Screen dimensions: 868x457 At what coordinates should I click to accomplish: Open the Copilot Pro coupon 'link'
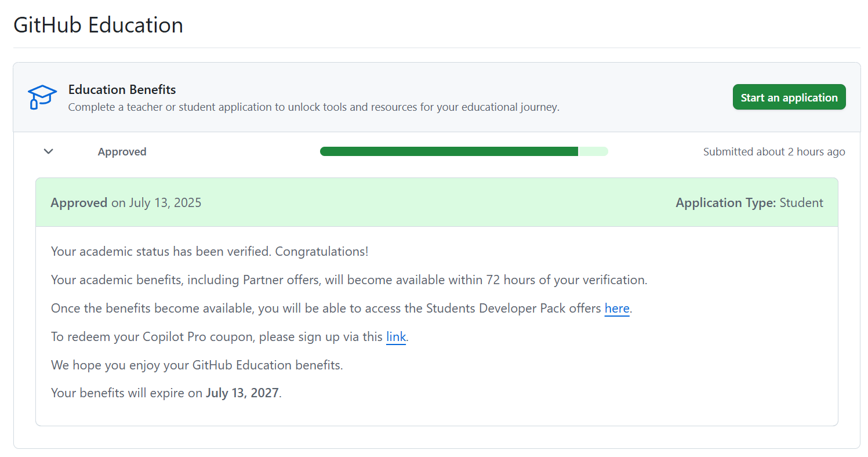[396, 337]
